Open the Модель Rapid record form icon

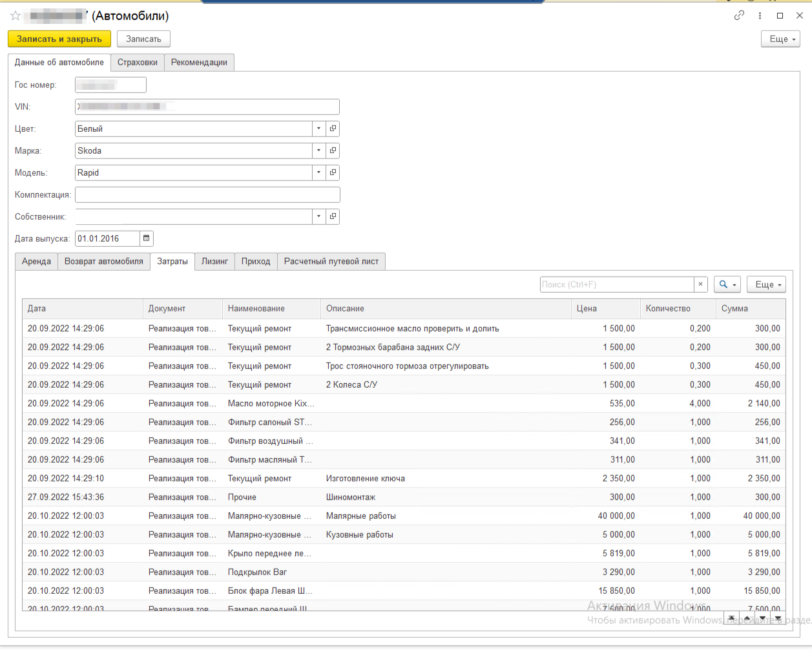coord(333,173)
